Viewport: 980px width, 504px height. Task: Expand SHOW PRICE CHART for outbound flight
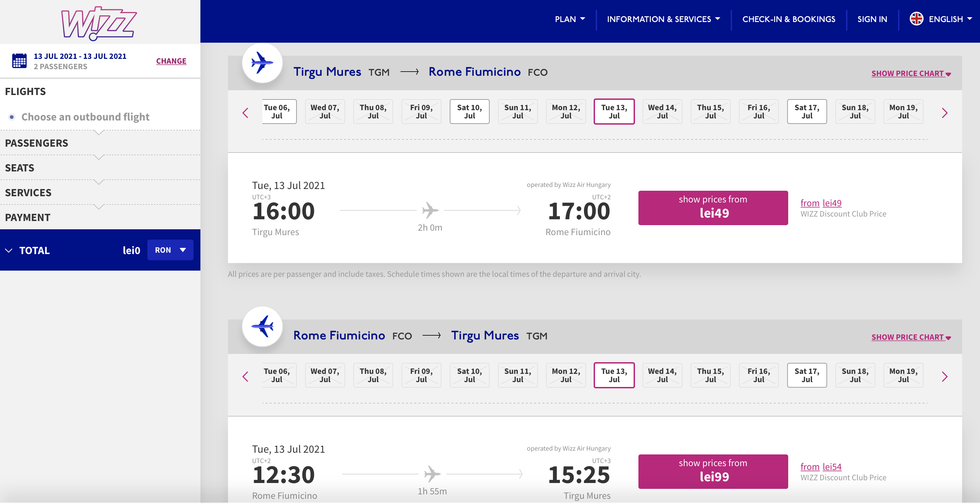(911, 73)
